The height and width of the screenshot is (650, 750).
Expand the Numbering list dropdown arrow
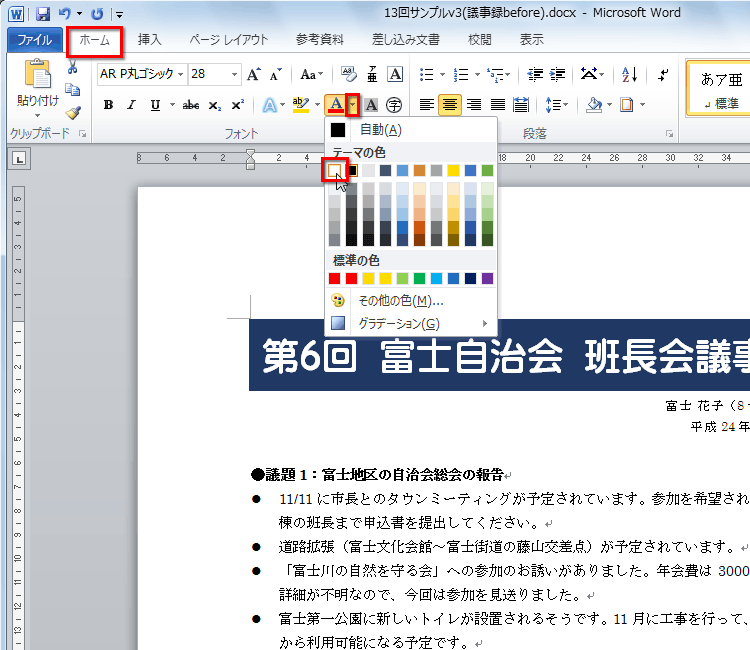pyautogui.click(x=477, y=75)
